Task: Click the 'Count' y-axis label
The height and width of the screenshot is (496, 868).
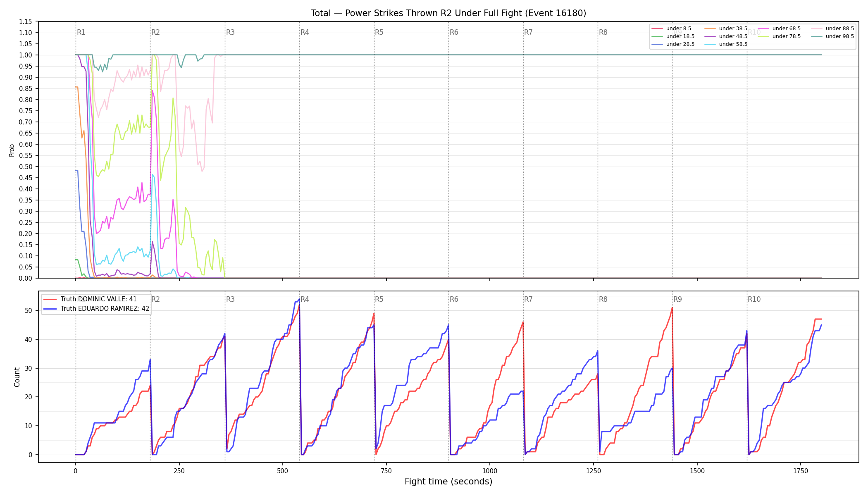Action: [17, 377]
